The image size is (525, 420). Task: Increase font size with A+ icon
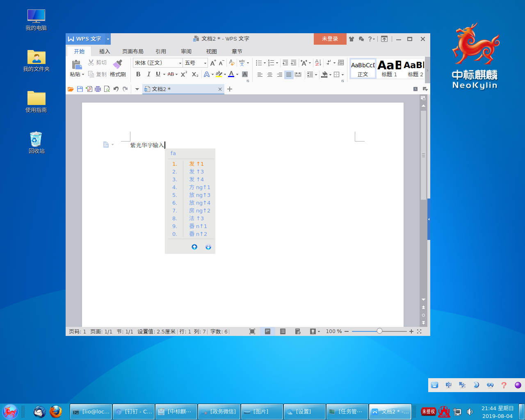pyautogui.click(x=213, y=63)
